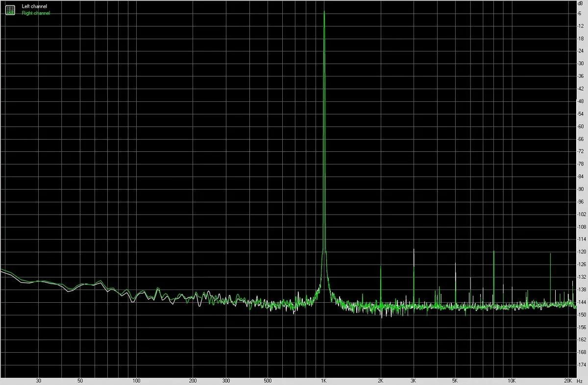
Task: Click the -174 dB axis label
Action: pos(582,364)
